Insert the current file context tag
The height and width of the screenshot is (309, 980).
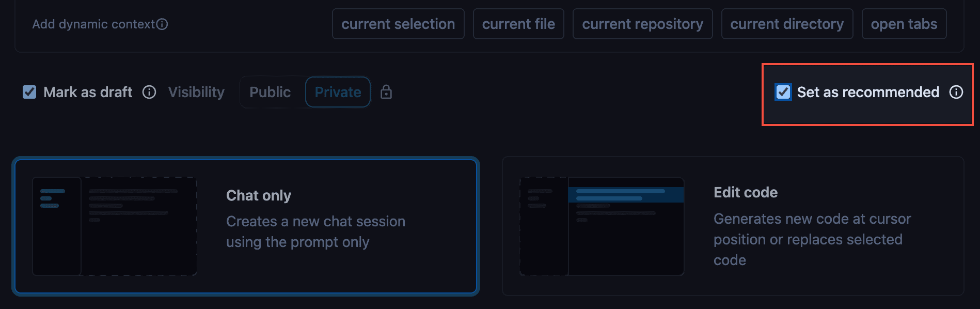click(x=518, y=24)
